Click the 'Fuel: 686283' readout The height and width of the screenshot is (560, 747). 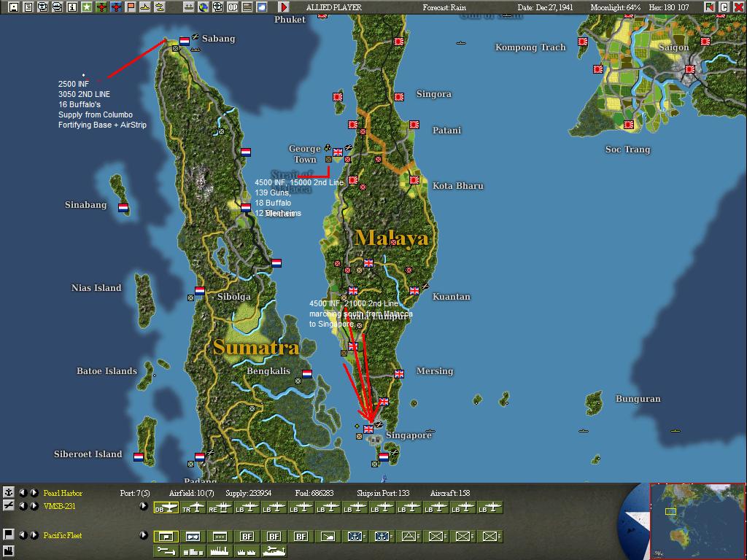[314, 494]
